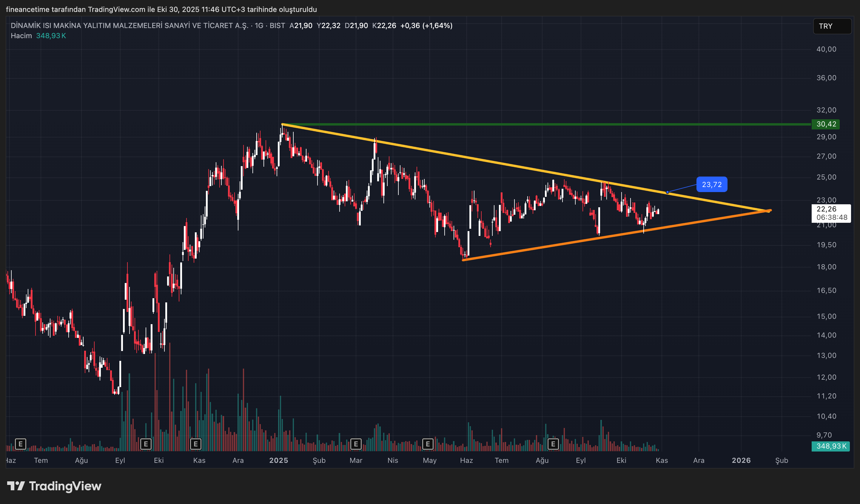860x504 pixels.
Task: Click the Hacim volume indicator label
Action: click(x=21, y=36)
